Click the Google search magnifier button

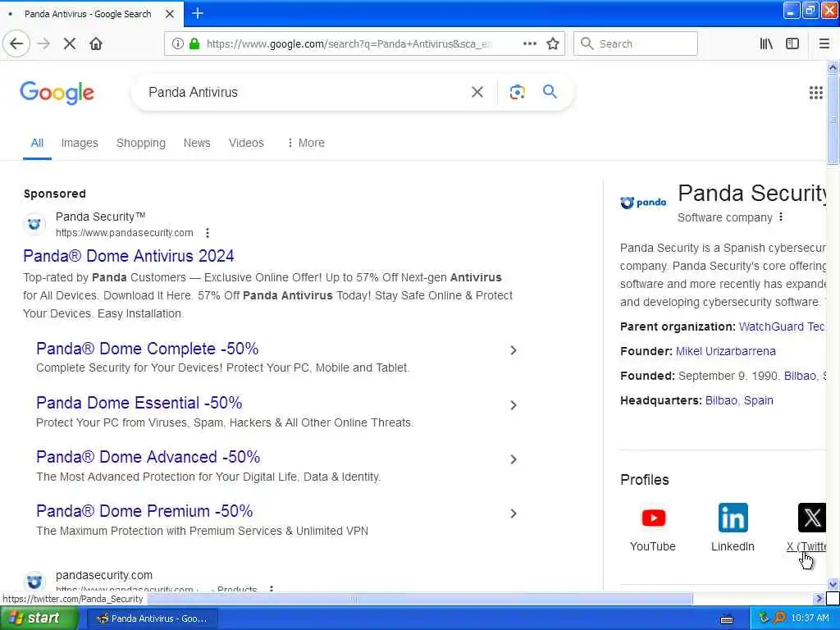550,92
